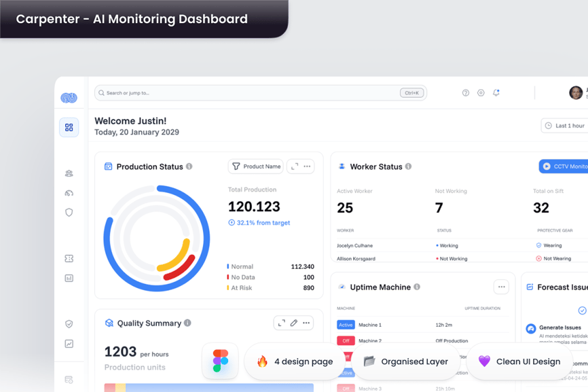Open notifications bell icon
Image resolution: width=588 pixels, height=392 pixels.
[x=496, y=92]
